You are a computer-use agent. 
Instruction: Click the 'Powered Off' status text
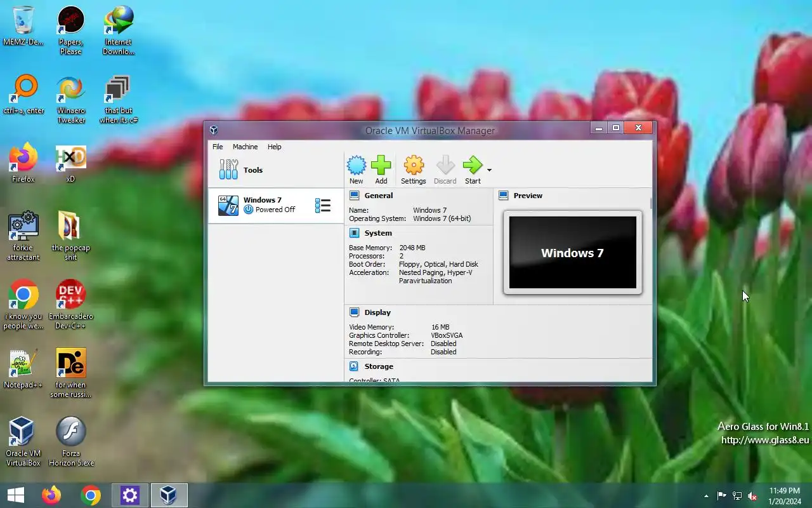coord(275,210)
